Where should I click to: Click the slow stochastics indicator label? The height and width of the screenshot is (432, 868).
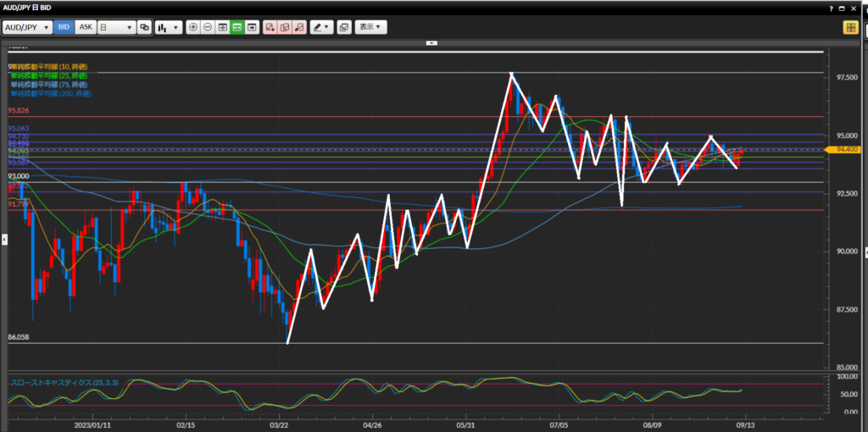click(x=64, y=383)
